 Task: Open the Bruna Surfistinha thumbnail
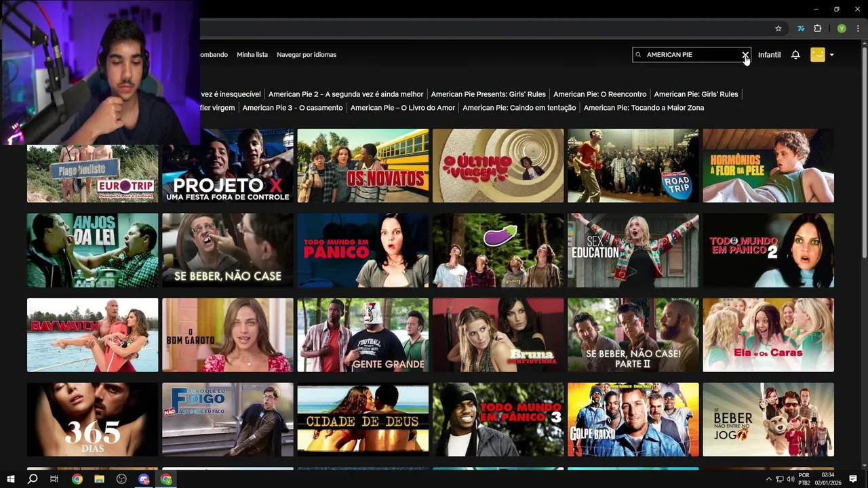tap(498, 335)
